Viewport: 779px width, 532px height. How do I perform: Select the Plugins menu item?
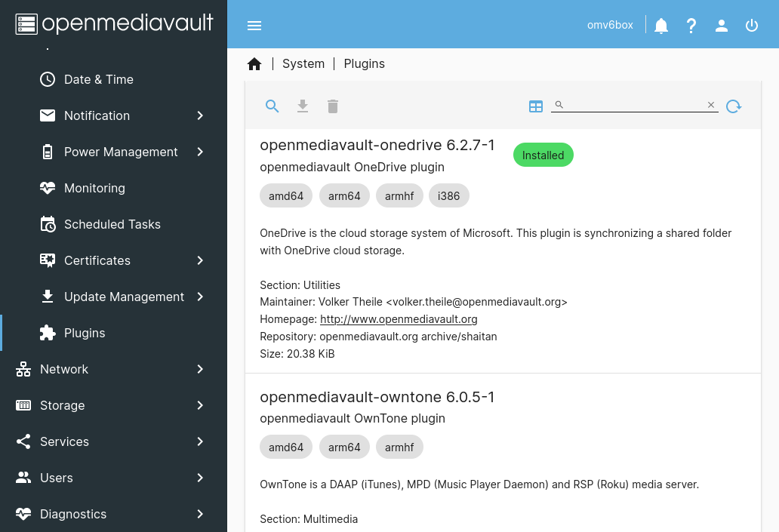(x=113, y=333)
